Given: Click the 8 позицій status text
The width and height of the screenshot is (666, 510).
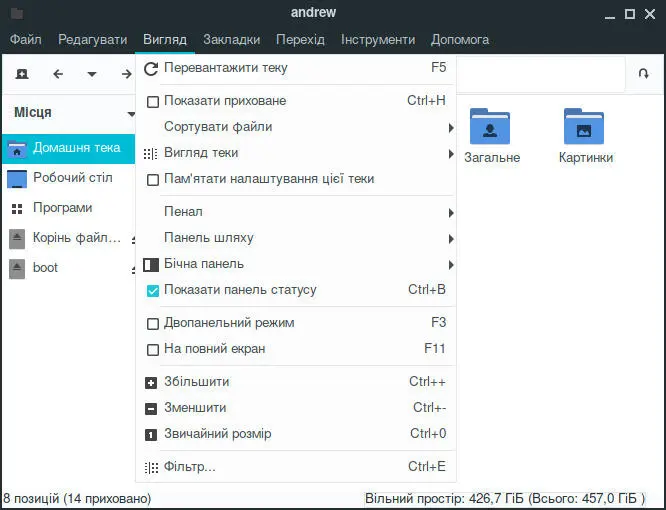Looking at the screenshot, I should click(77, 499).
